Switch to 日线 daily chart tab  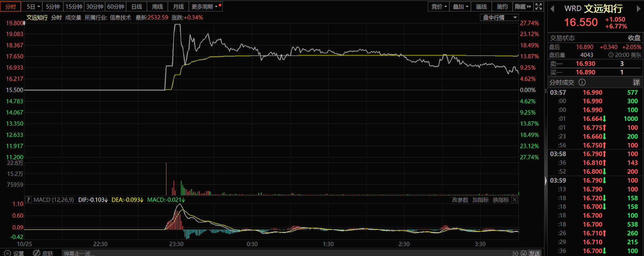point(137,7)
